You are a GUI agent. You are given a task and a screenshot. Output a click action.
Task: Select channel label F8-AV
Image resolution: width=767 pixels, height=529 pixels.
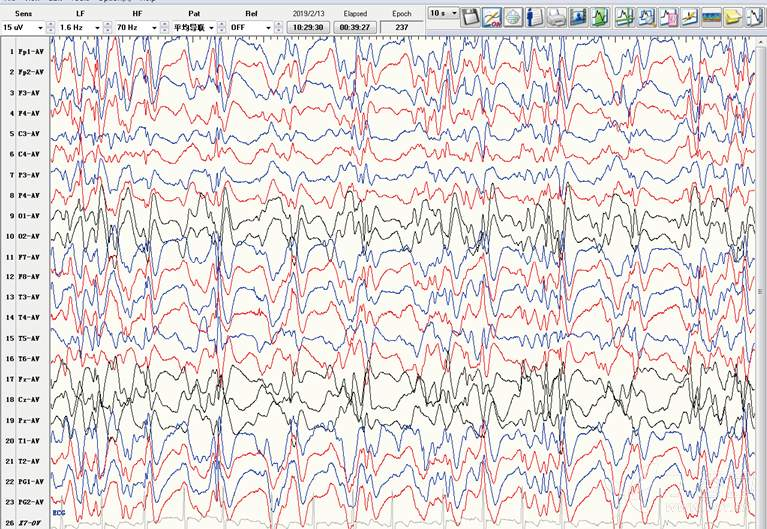[29, 276]
